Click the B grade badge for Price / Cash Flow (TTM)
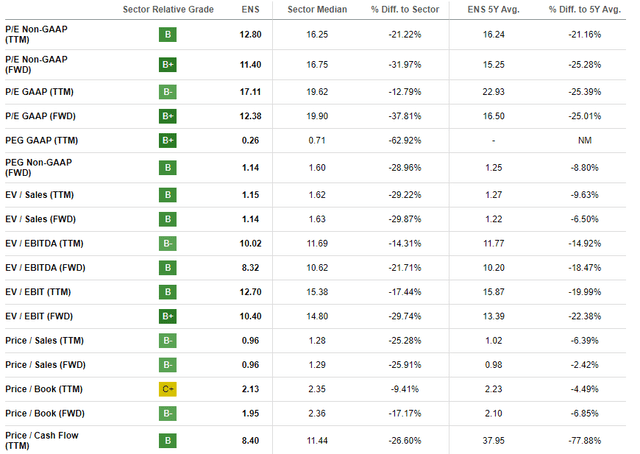 (x=168, y=441)
